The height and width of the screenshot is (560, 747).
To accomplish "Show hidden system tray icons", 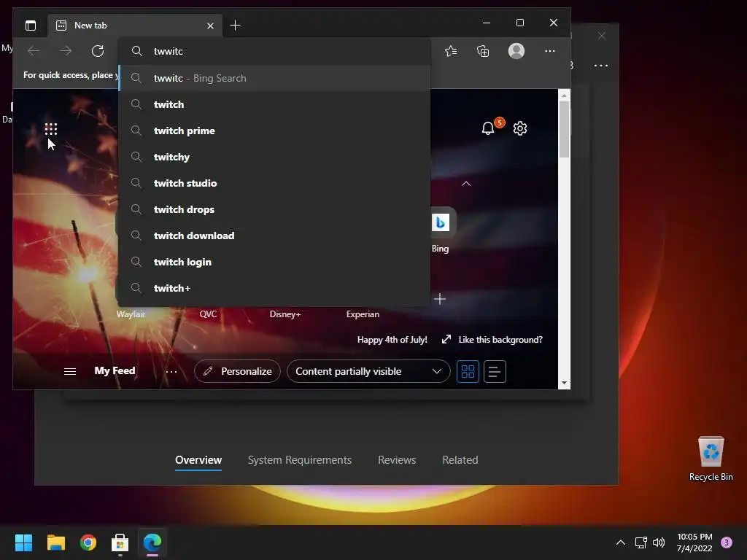I will point(620,542).
